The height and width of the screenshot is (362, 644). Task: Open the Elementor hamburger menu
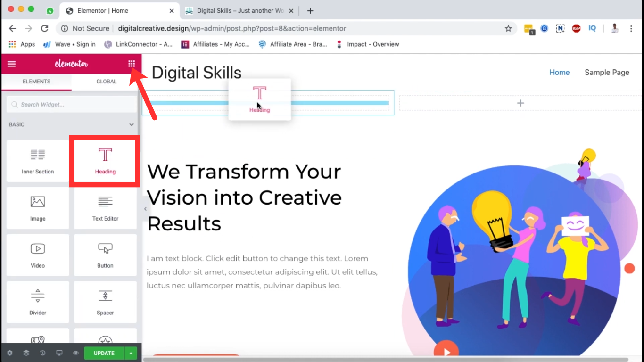12,64
